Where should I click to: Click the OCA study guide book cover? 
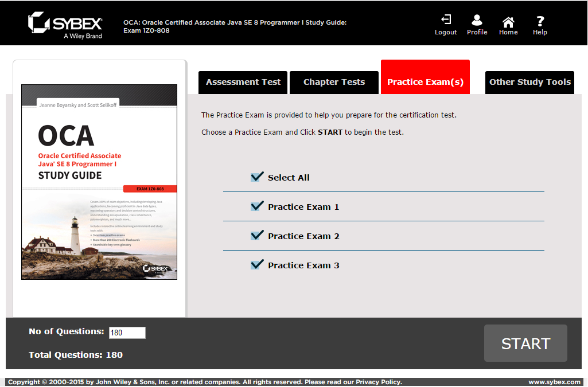[99, 182]
